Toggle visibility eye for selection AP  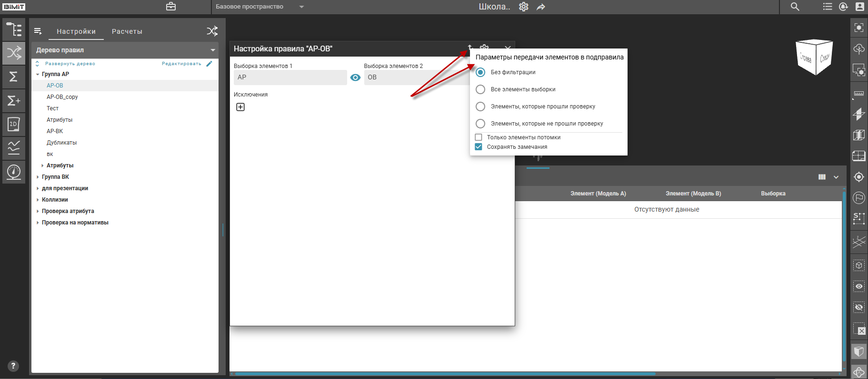tap(355, 78)
